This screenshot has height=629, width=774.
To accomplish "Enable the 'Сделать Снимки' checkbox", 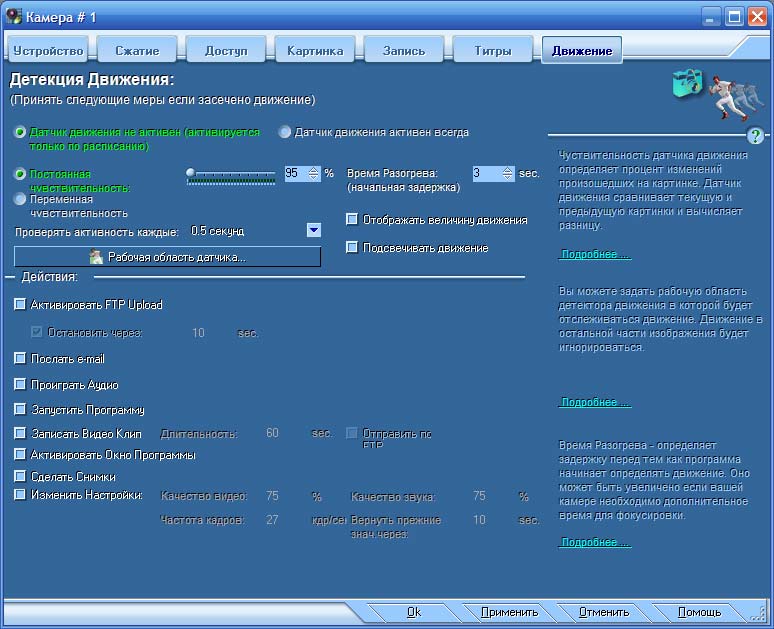I will (x=20, y=476).
